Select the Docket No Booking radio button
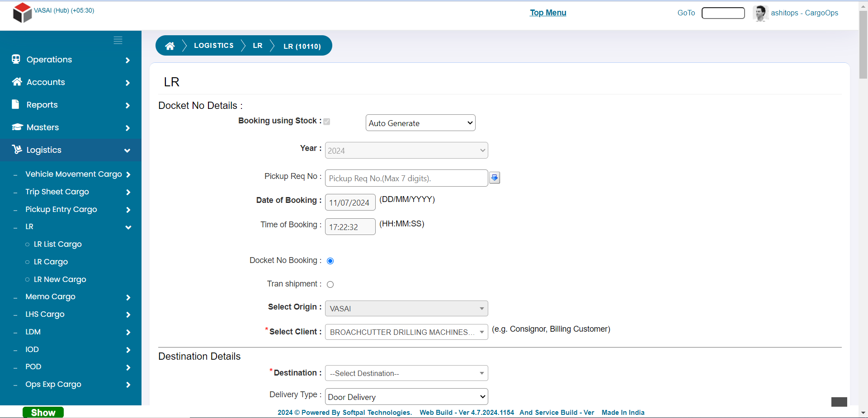 click(x=330, y=261)
